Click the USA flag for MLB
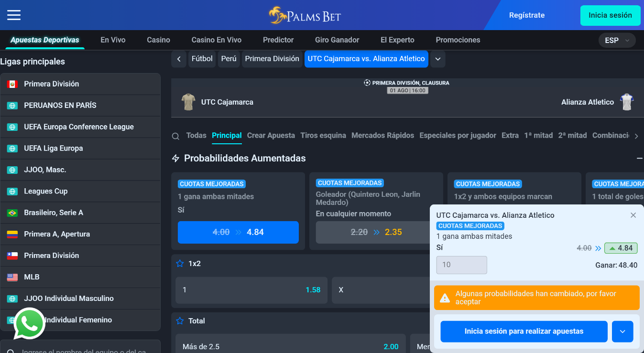The image size is (644, 353). point(12,278)
